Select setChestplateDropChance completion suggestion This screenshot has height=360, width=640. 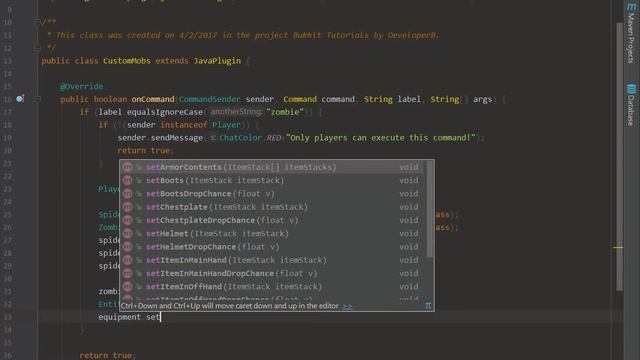click(273, 220)
